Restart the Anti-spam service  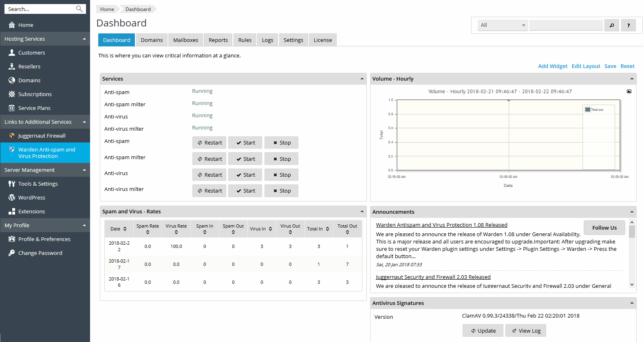click(x=209, y=142)
